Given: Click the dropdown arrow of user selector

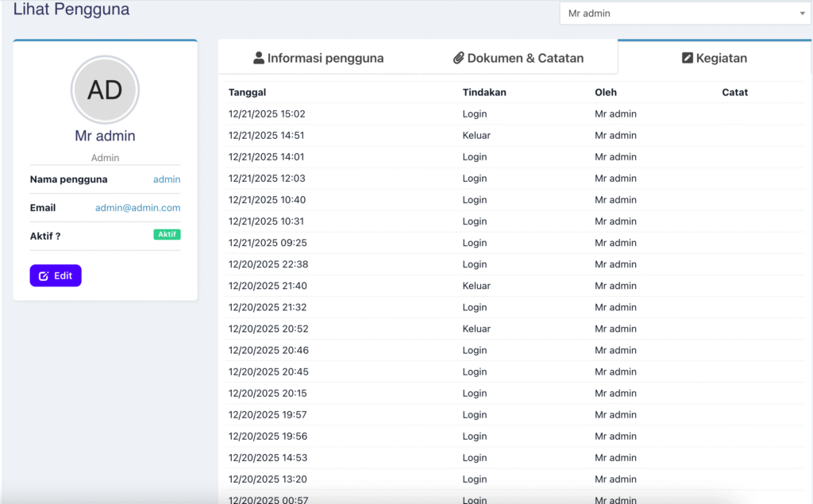Looking at the screenshot, I should point(802,13).
